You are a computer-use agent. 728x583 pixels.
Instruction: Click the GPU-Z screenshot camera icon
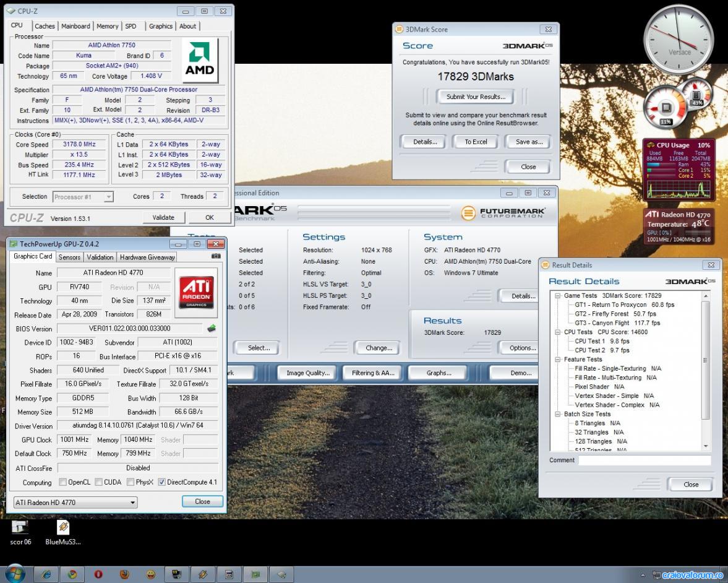[216, 256]
